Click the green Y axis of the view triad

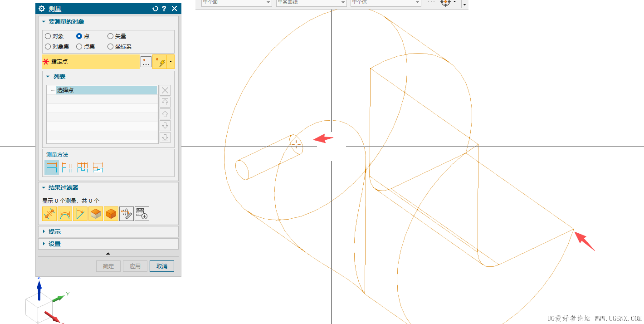58,298
